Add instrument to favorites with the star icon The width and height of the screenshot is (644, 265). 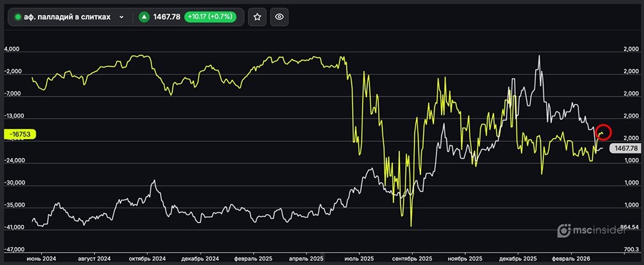tap(257, 17)
